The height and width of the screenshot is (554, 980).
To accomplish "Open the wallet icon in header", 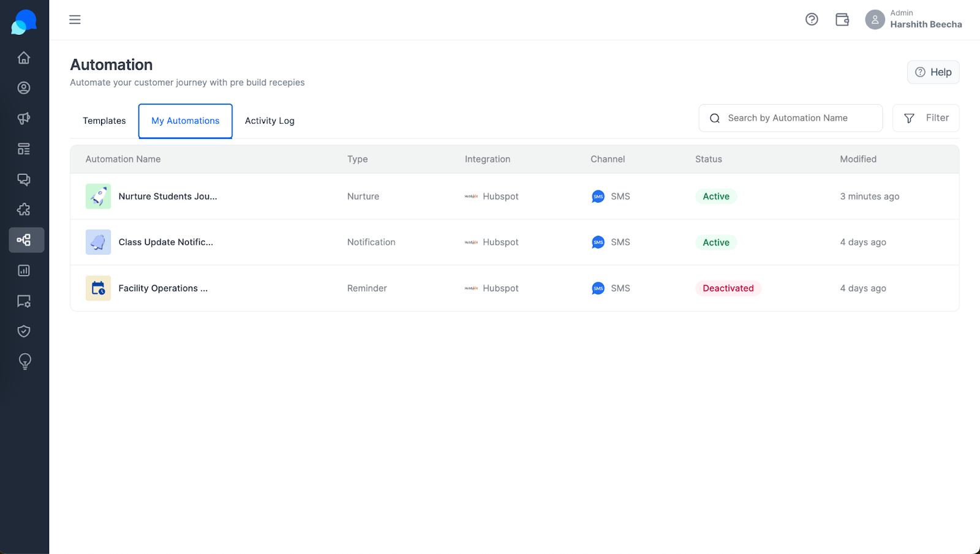I will [x=842, y=20].
